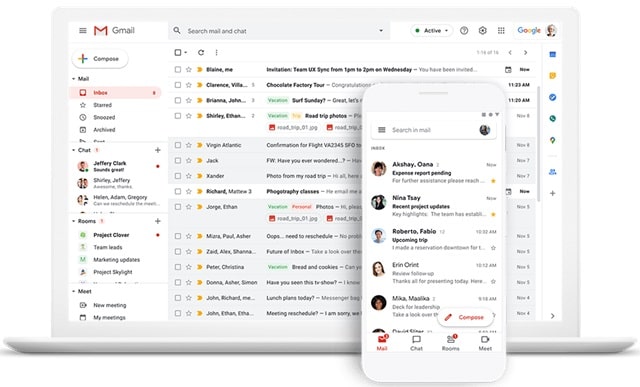Screen dimensions: 640x387
Task: Tick the Select all checkbox in toolbar
Action: tap(178, 52)
